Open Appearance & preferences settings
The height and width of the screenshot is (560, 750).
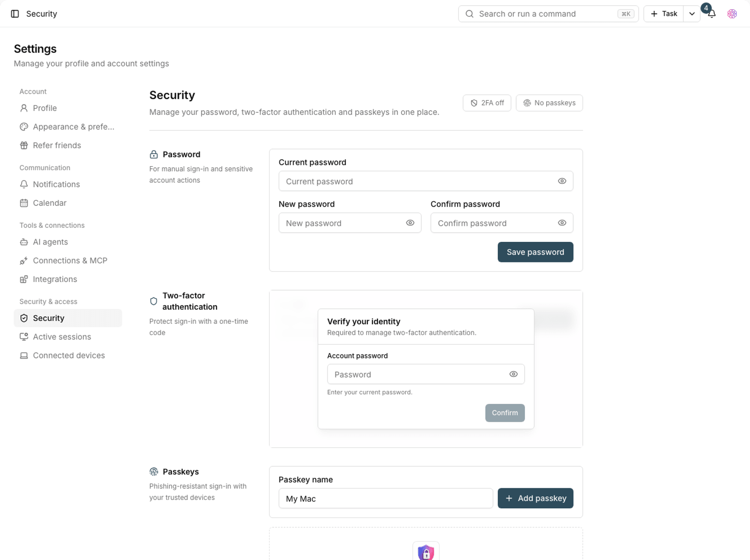coord(68,127)
